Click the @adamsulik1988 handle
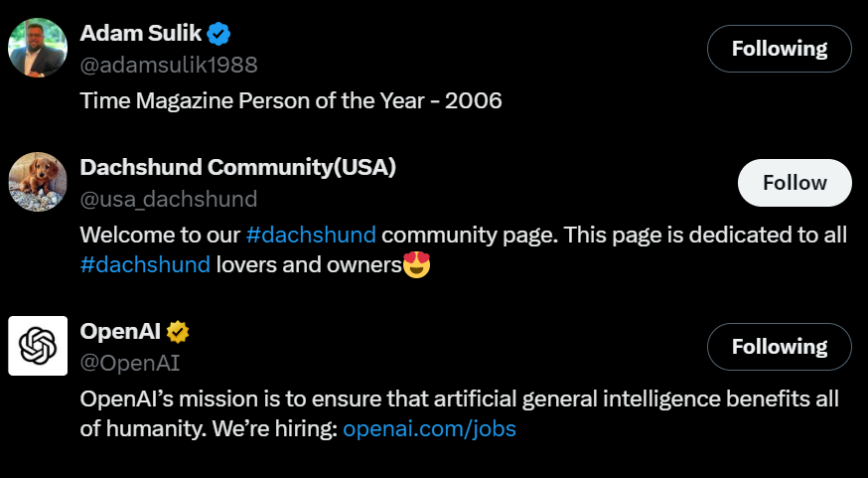This screenshot has height=478, width=868. point(169,65)
